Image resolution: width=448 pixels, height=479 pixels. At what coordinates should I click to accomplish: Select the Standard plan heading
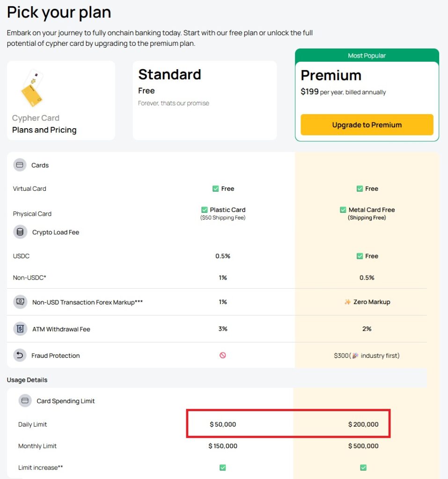pyautogui.click(x=169, y=74)
